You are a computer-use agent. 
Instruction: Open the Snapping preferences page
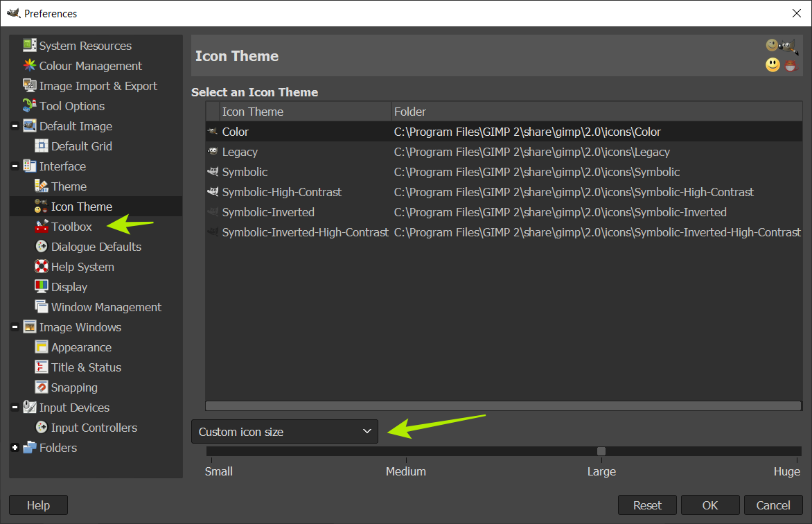pos(74,387)
